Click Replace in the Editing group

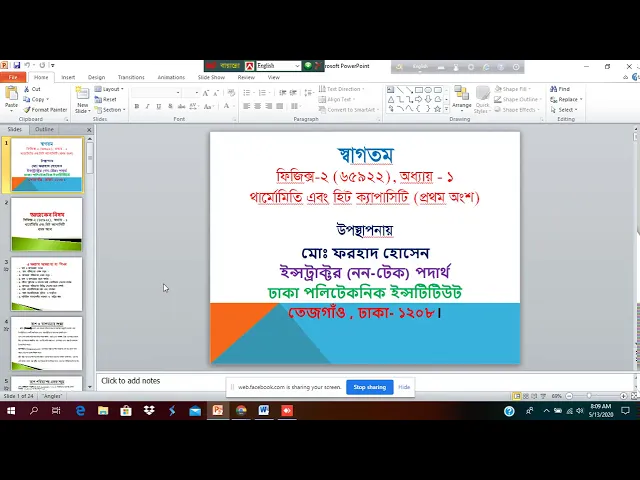(x=566, y=99)
